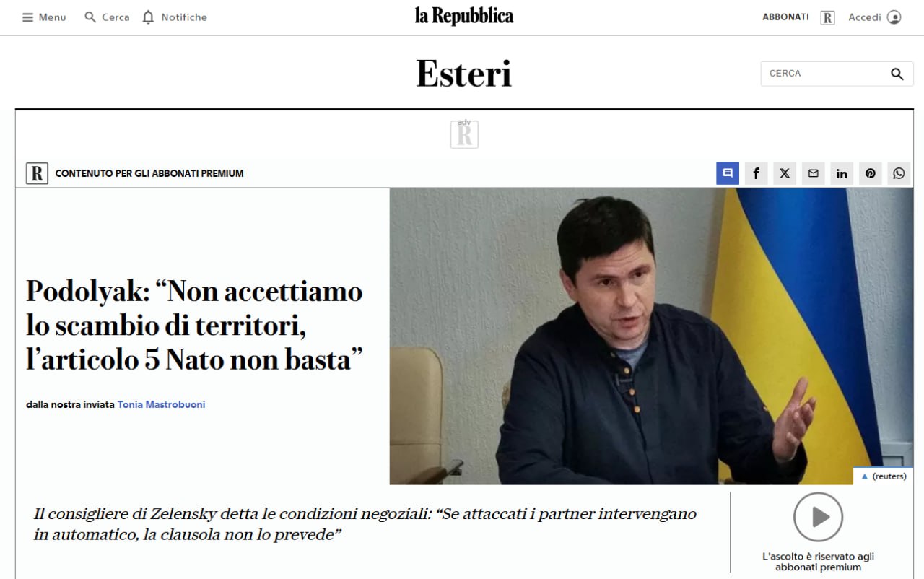Click the Podolyak article photo

tap(651, 336)
